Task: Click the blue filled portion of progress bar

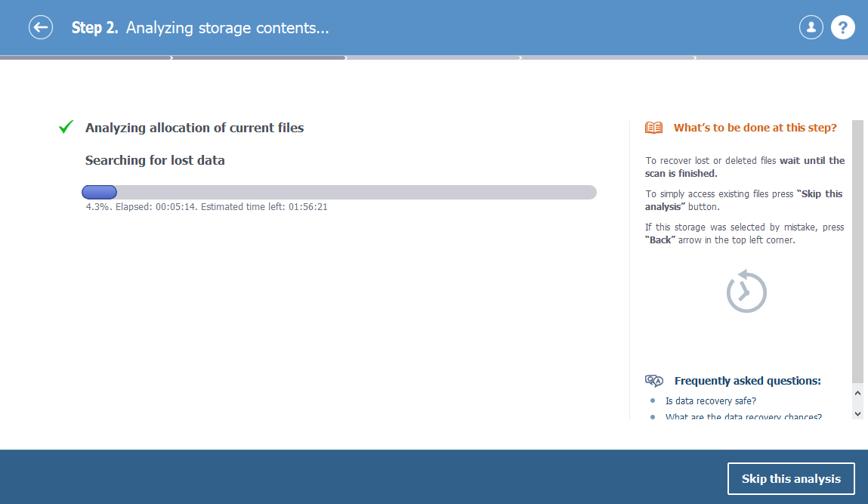Action: (99, 192)
